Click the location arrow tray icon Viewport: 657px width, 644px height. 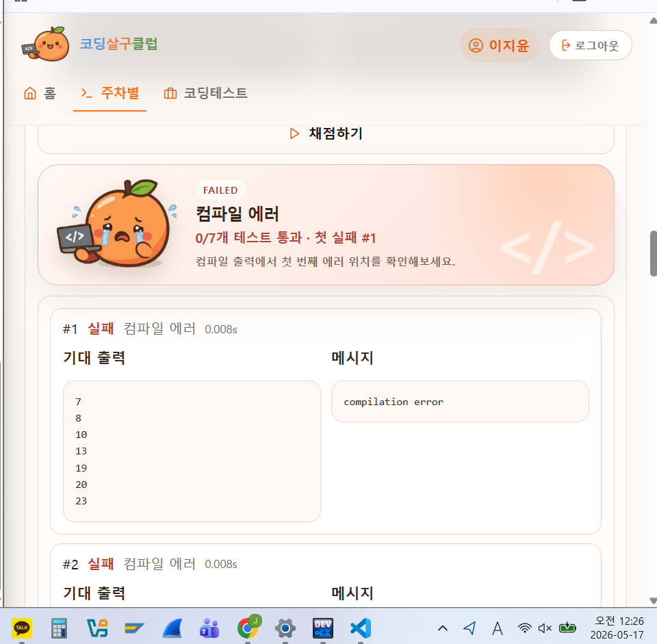pos(469,628)
